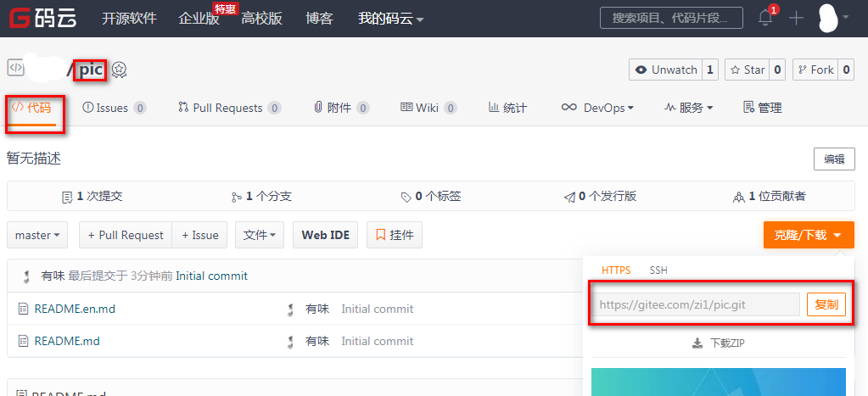Switch to the 附件 tab
Screen dimensions: 868x396
click(342, 108)
